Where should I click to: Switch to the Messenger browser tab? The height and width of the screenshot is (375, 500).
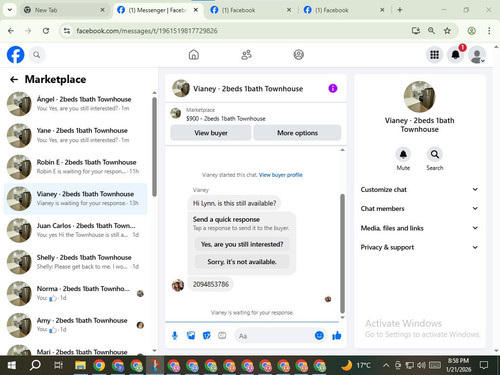[157, 10]
